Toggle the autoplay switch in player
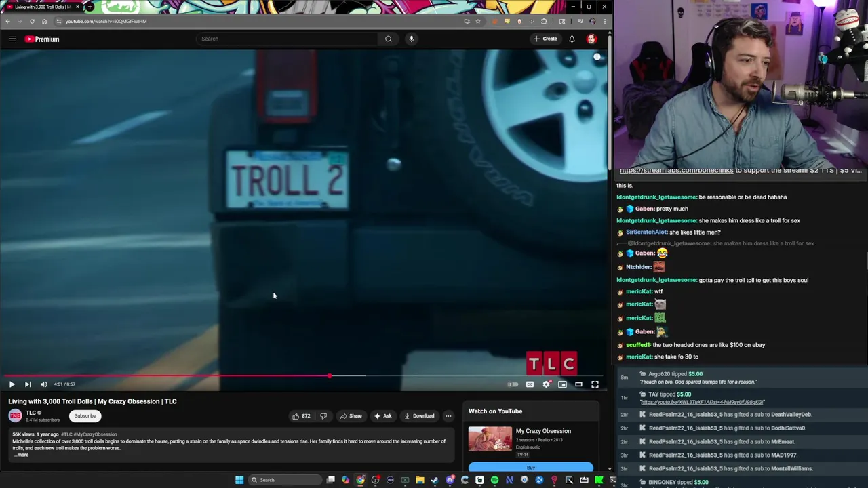 [513, 384]
